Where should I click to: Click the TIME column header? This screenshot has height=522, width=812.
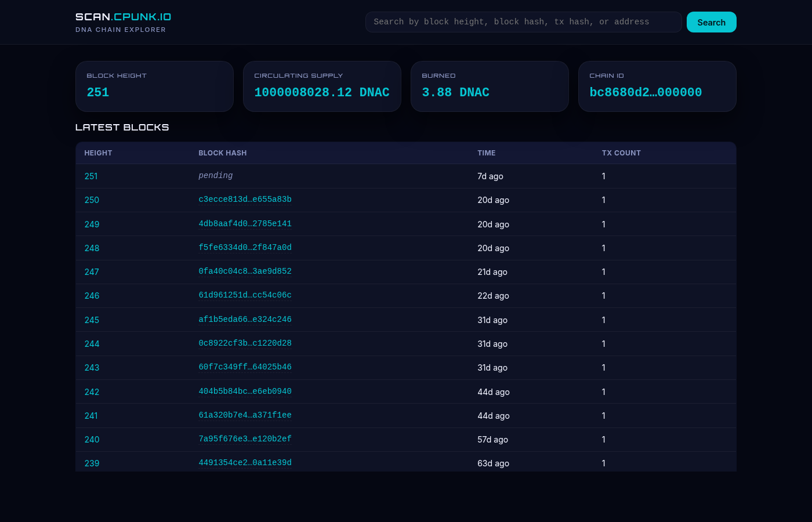point(486,153)
